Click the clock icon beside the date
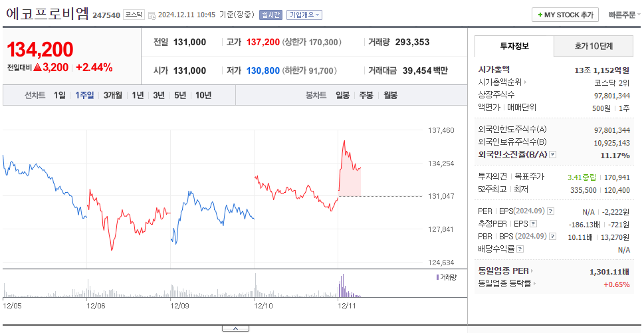 152,15
